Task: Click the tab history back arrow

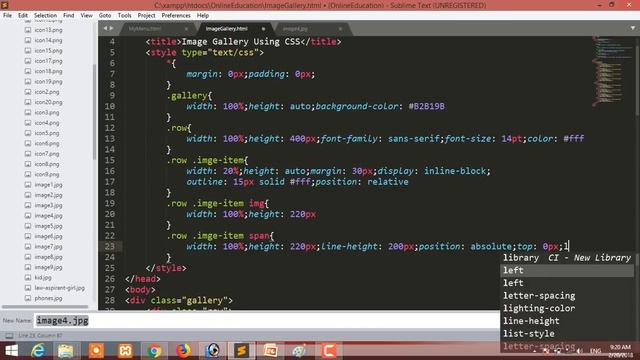Action: [x=105, y=28]
